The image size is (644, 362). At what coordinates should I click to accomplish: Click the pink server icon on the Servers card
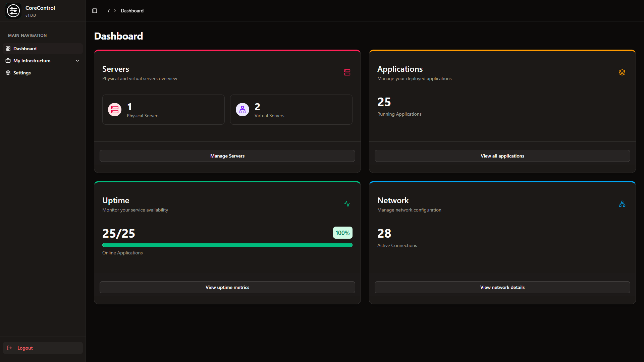coord(347,72)
